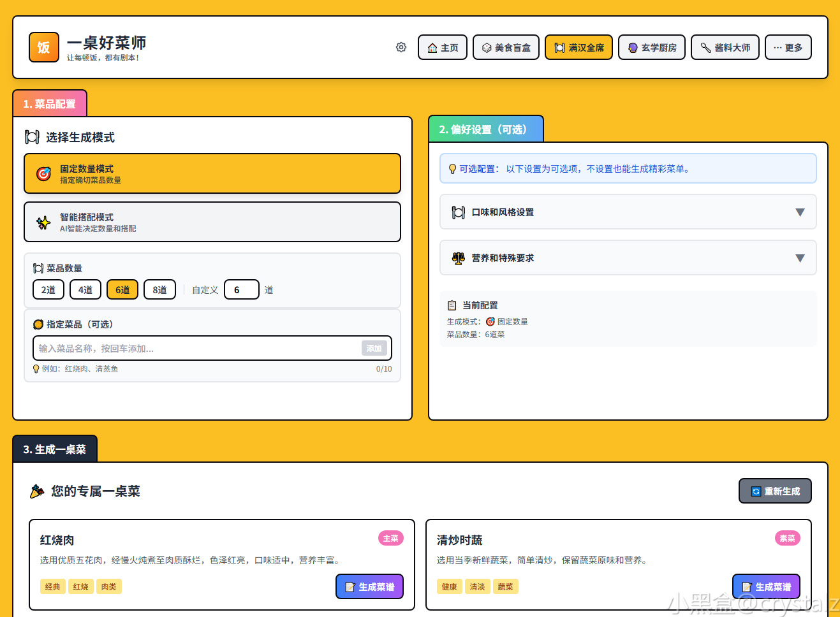Click the dining icon in 口味和风格设置
Image resolution: width=840 pixels, height=617 pixels.
[x=459, y=212]
